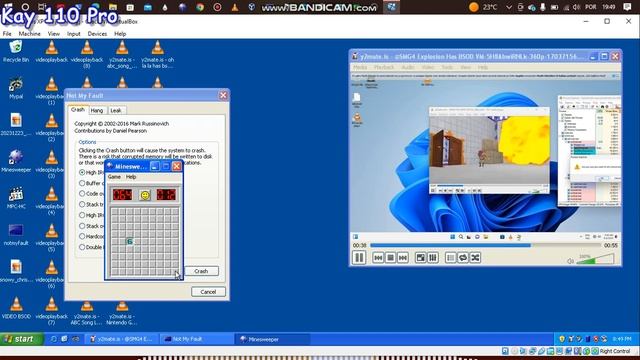The height and width of the screenshot is (360, 640).
Task: Click the VLC seek progress bar
Action: click(x=486, y=245)
